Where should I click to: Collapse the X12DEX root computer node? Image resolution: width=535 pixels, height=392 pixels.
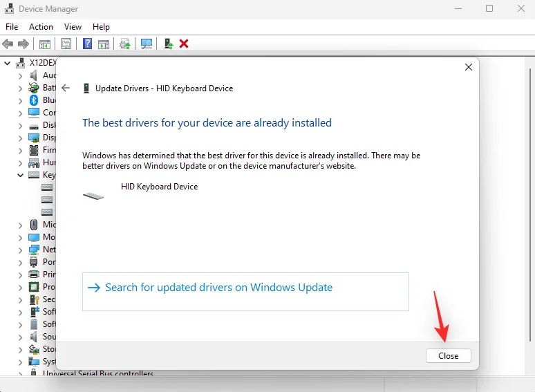[7, 63]
